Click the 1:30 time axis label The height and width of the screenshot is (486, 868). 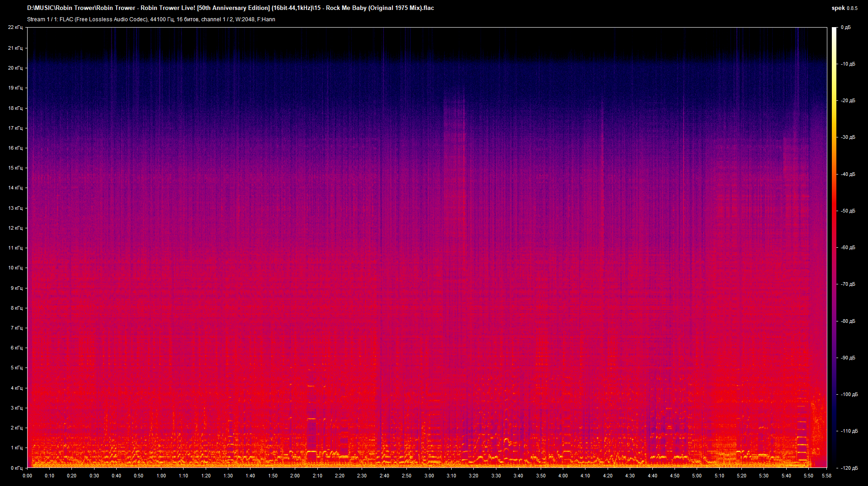pos(228,476)
